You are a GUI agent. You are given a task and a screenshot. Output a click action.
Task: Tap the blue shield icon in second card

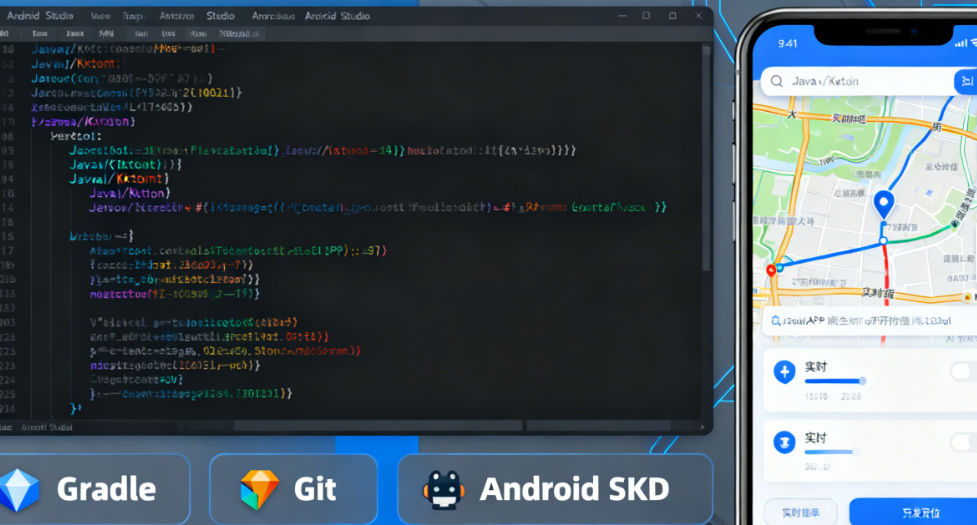[784, 442]
